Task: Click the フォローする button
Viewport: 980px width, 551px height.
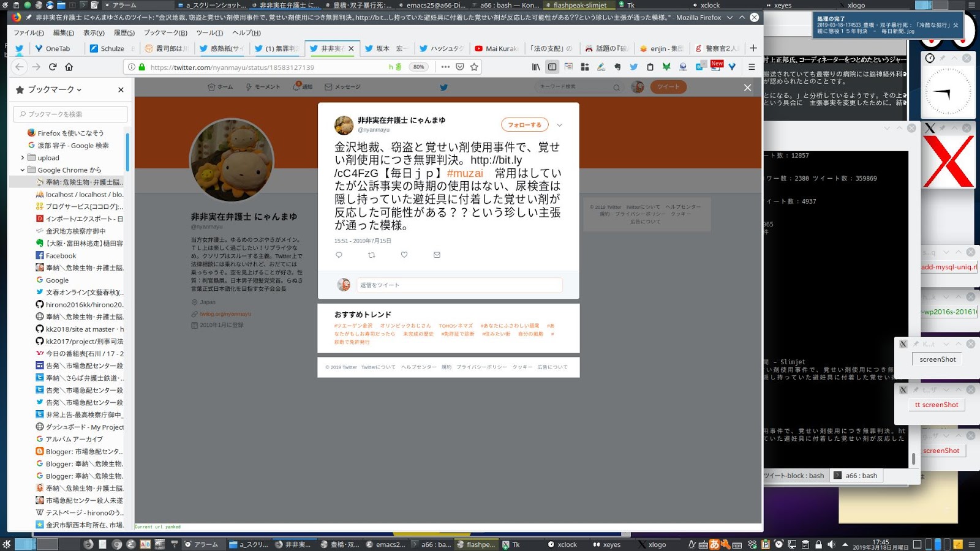Action: point(524,125)
